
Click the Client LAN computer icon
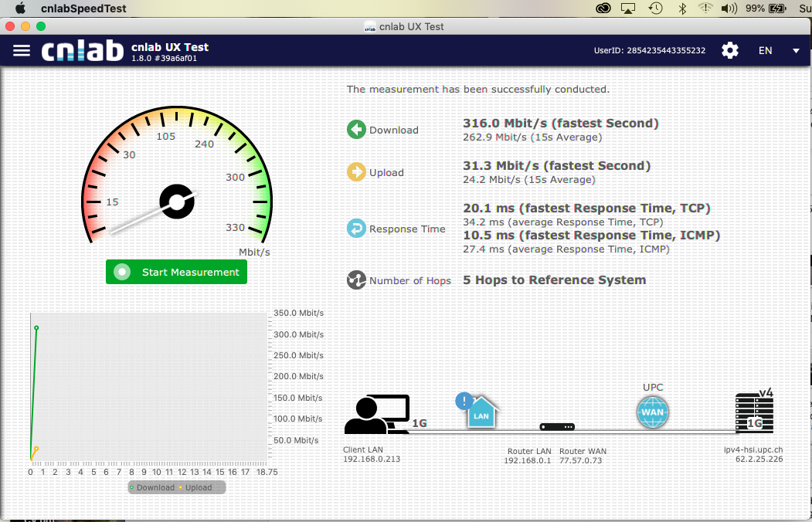pyautogui.click(x=376, y=415)
